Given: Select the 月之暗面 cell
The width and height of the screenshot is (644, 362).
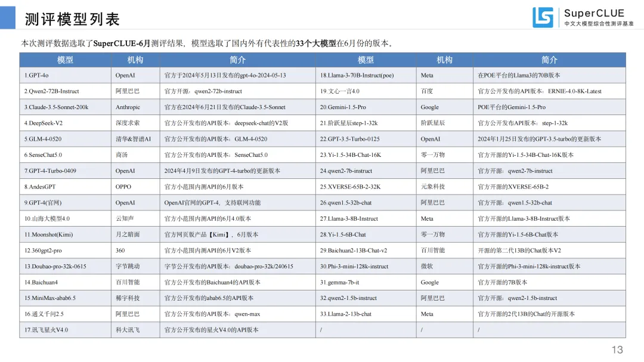Looking at the screenshot, I should (135, 234).
